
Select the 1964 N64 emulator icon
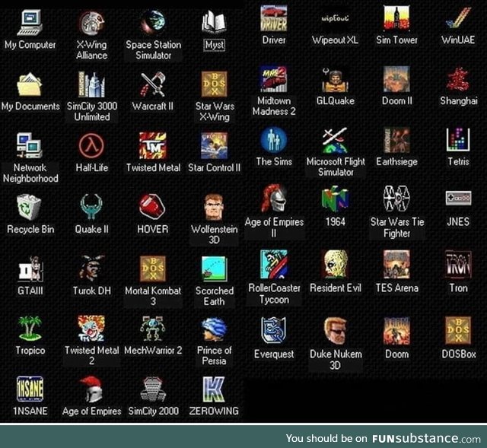coord(335,199)
